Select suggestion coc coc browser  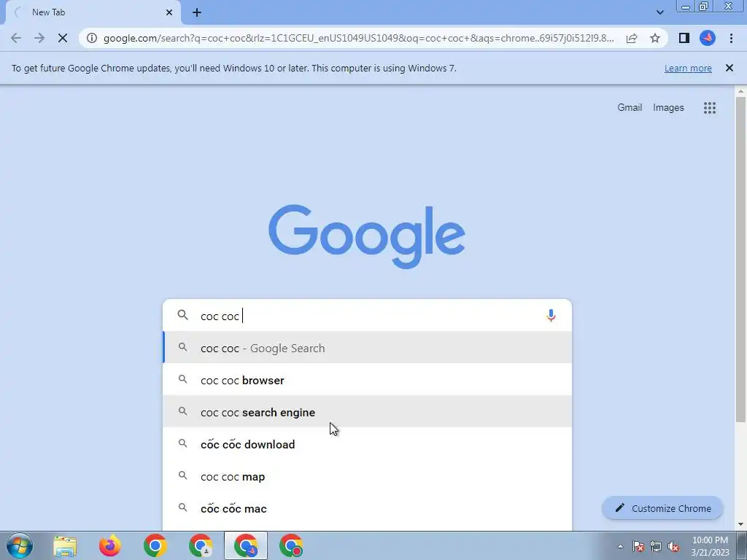point(367,380)
